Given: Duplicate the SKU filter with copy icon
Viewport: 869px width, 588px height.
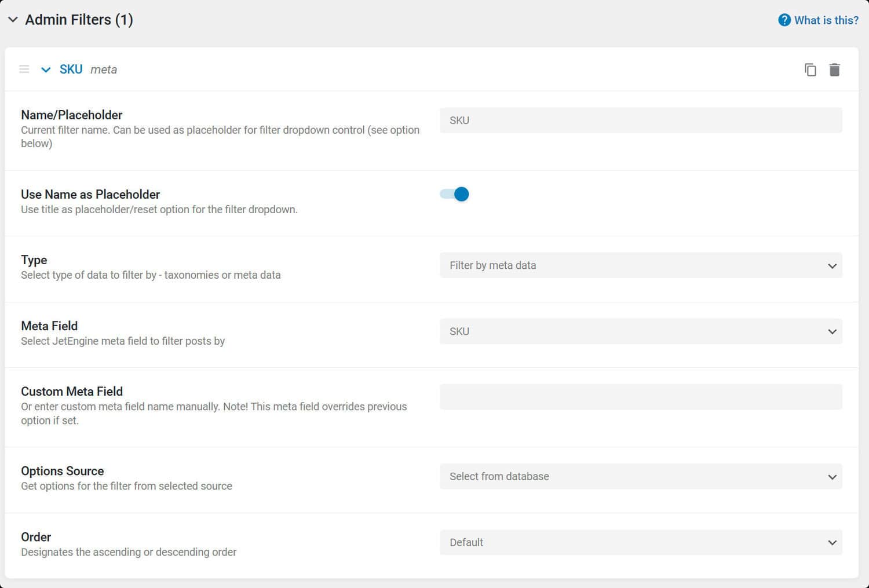Looking at the screenshot, I should (x=810, y=70).
